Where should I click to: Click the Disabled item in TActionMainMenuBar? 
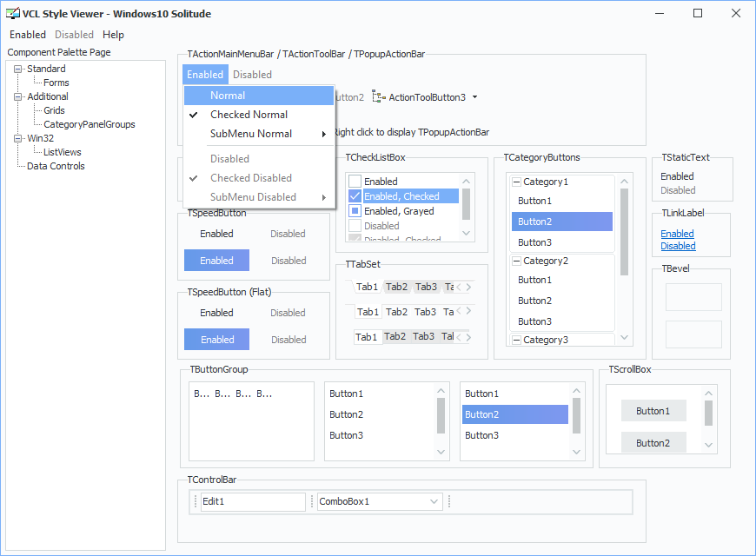click(x=252, y=75)
